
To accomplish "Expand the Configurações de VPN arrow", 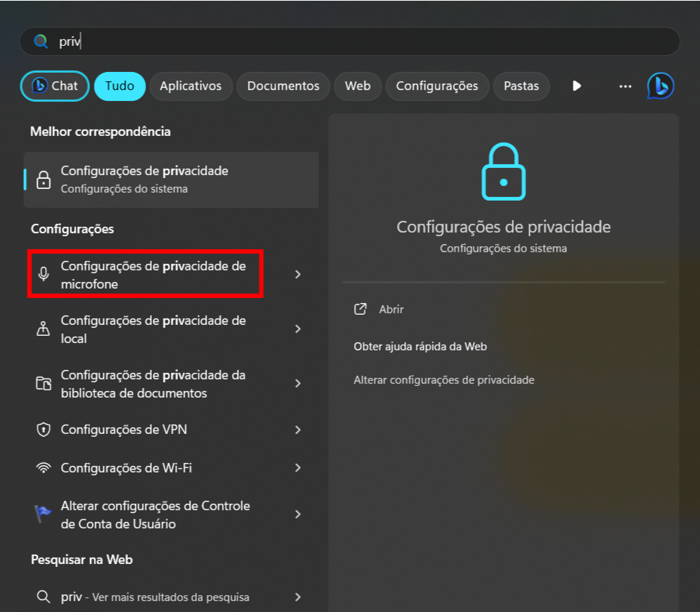I will point(297,430).
